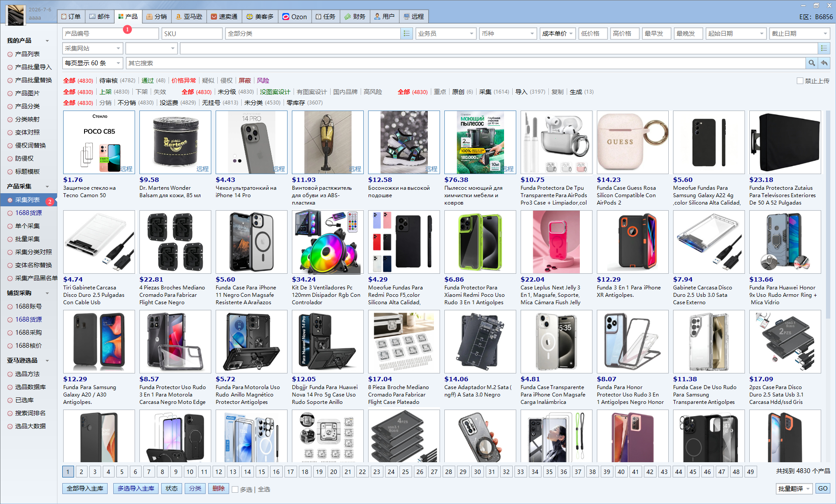The height and width of the screenshot is (504, 836).
Task: Open the 批量翻译 dropdown
Action: click(x=794, y=489)
